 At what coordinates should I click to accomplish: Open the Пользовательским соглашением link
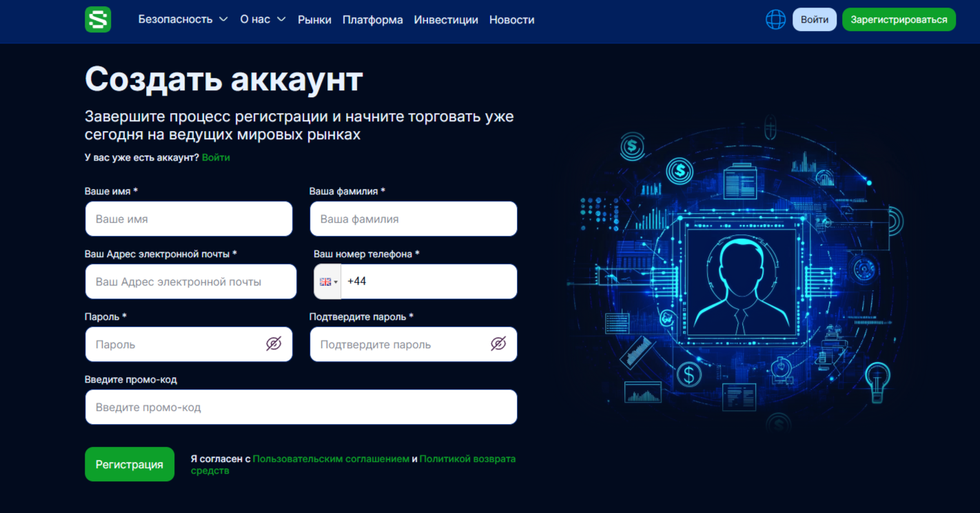[330, 459]
